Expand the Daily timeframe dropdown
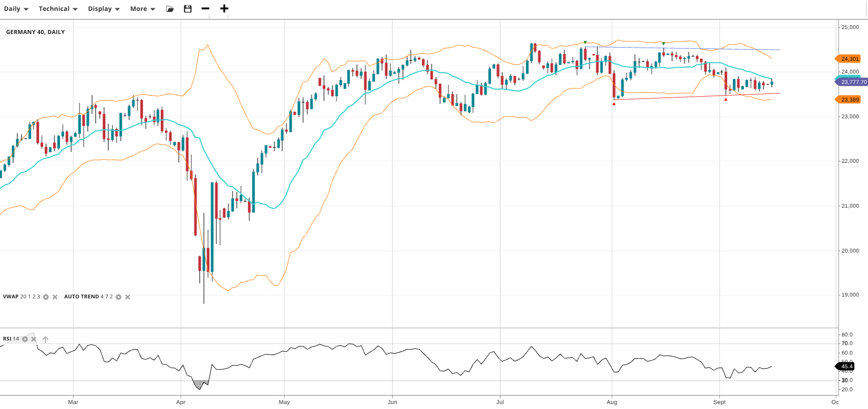868x409 pixels. click(16, 9)
